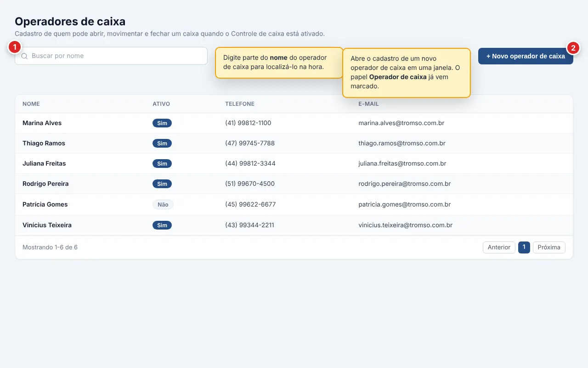Click Sim badge for Juliana Freitas

pos(162,164)
